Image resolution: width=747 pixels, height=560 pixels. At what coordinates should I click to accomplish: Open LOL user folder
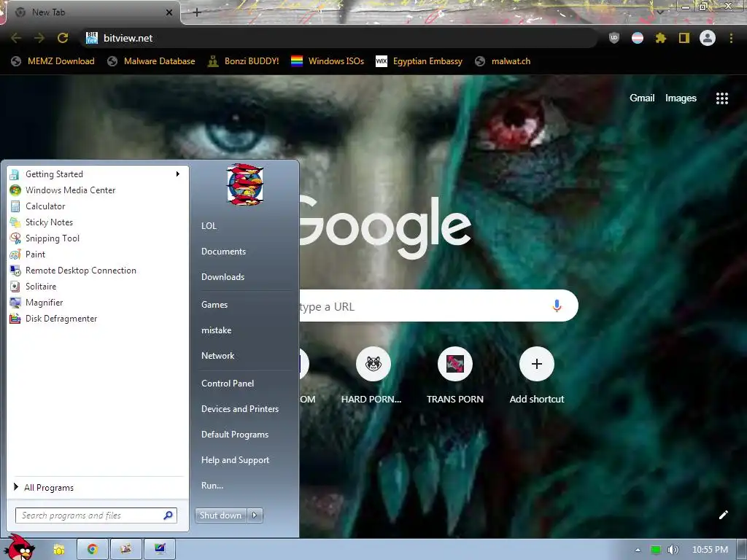pyautogui.click(x=209, y=226)
